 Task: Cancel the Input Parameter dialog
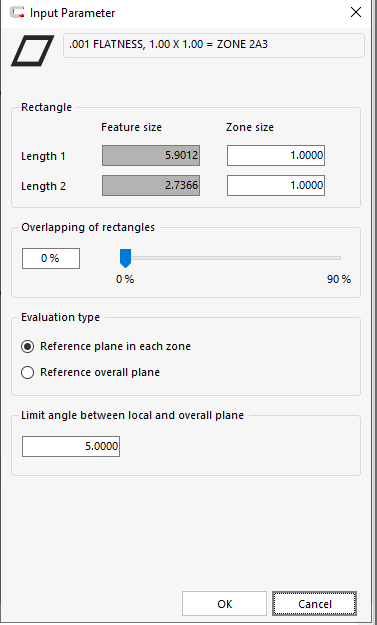pos(314,603)
